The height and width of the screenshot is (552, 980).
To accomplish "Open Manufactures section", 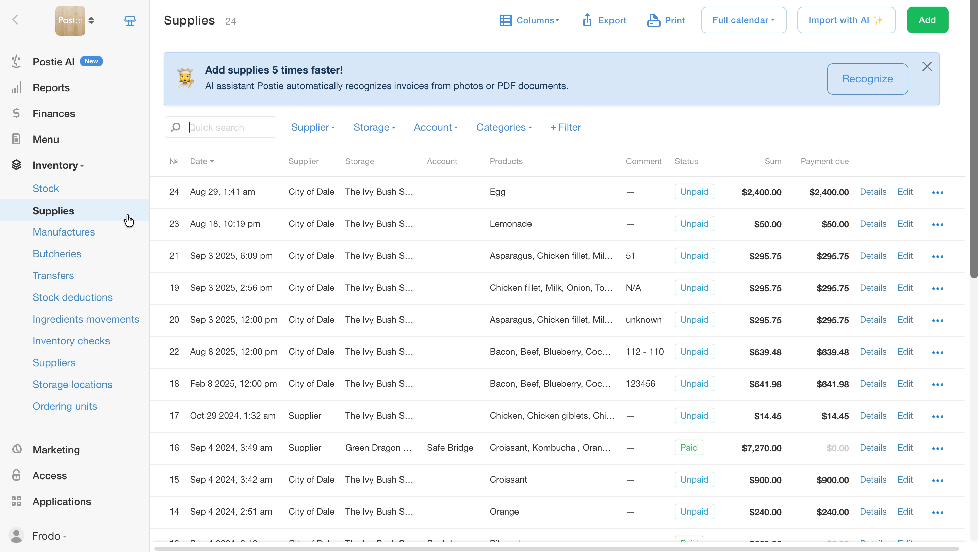I will coord(64,232).
